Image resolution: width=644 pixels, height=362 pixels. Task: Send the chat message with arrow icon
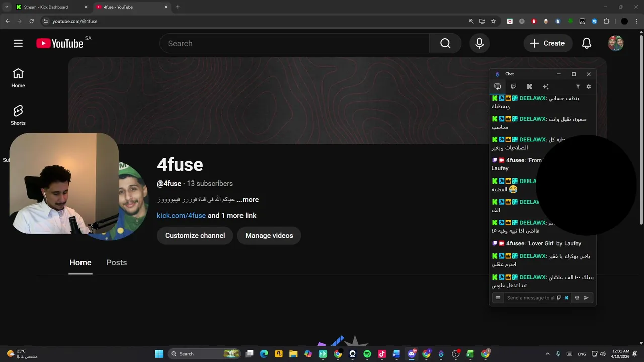[x=586, y=298]
